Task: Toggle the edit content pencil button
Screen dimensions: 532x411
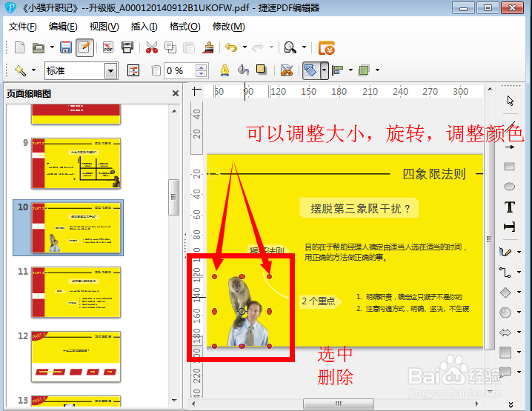Action: (x=84, y=47)
